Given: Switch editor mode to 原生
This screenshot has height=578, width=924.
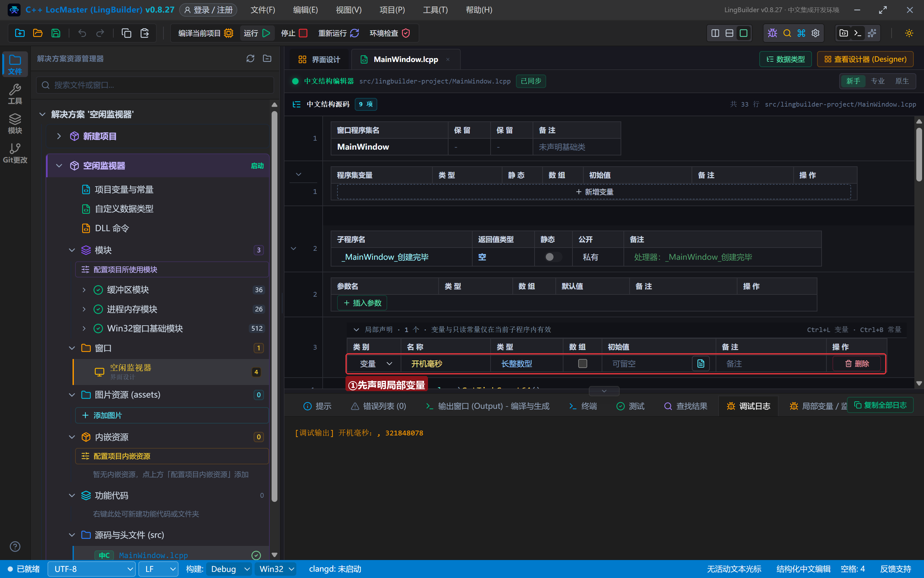Looking at the screenshot, I should [902, 81].
